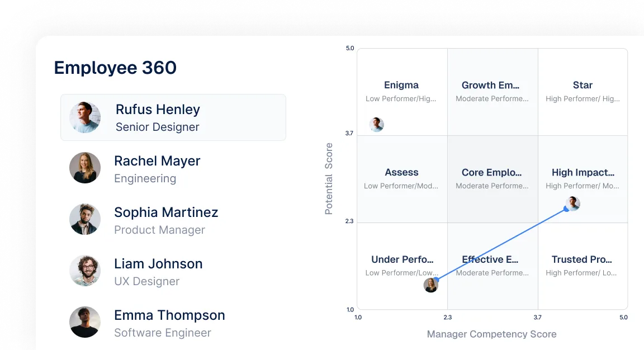Expand the Core Emplo… cell description
This screenshot has height=350, width=644.
[x=492, y=172]
